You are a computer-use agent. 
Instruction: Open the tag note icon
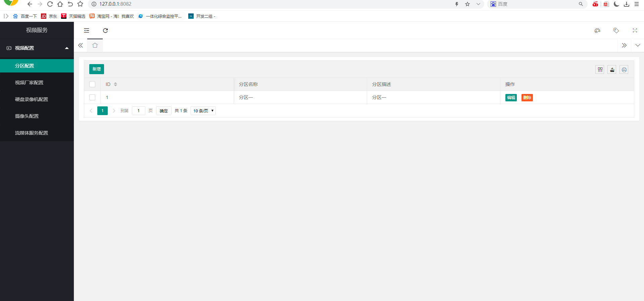click(616, 31)
